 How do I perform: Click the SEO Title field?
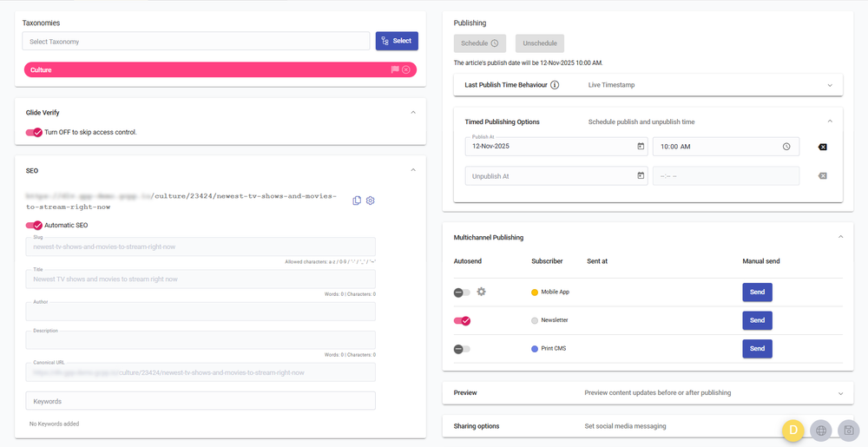pyautogui.click(x=201, y=279)
